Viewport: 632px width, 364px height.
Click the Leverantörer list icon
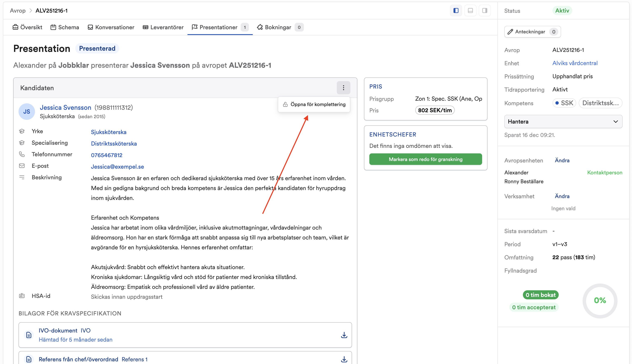coord(146,27)
